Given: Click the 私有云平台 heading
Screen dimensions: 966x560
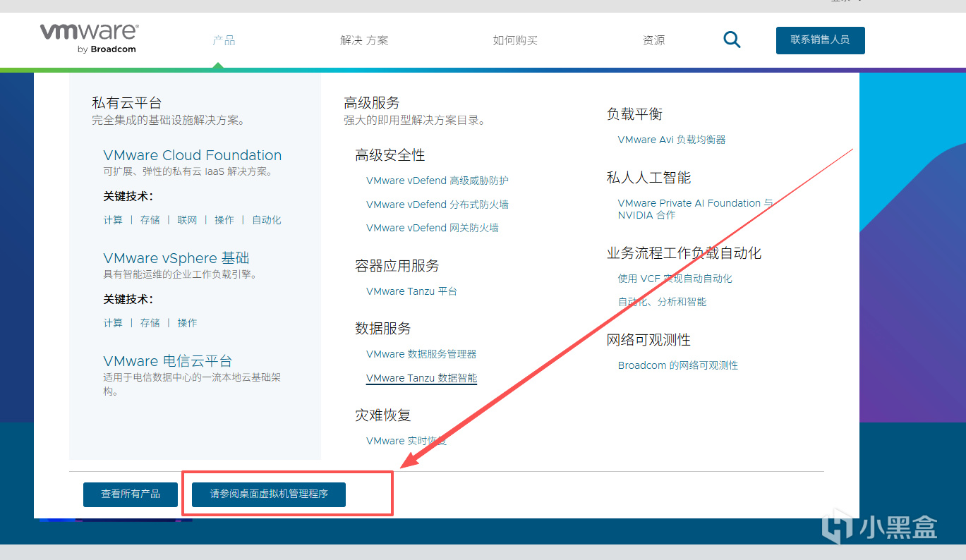Looking at the screenshot, I should coord(127,103).
